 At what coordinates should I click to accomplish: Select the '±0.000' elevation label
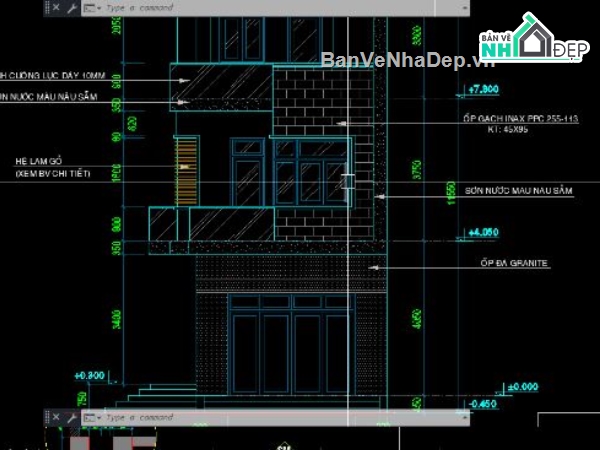point(523,387)
